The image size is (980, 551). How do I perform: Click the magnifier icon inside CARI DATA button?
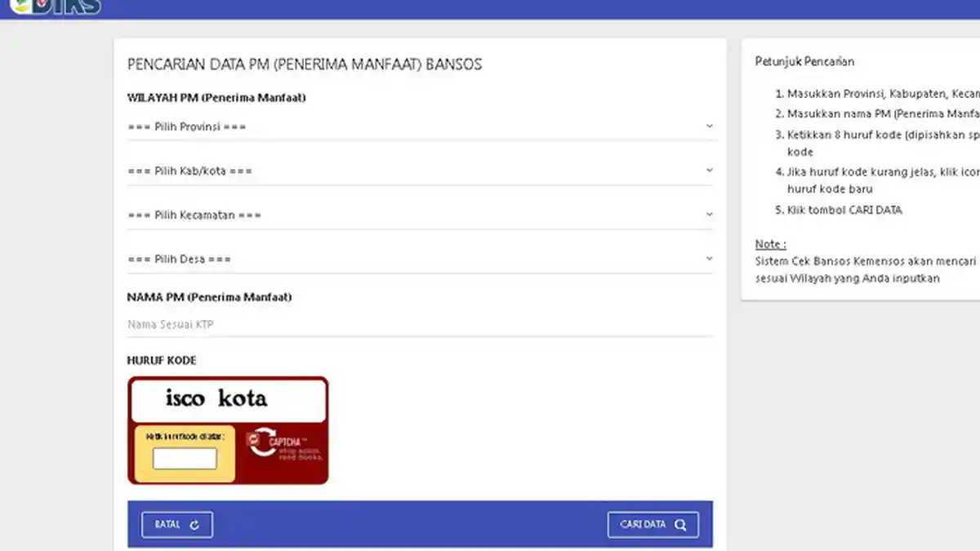pyautogui.click(x=679, y=524)
